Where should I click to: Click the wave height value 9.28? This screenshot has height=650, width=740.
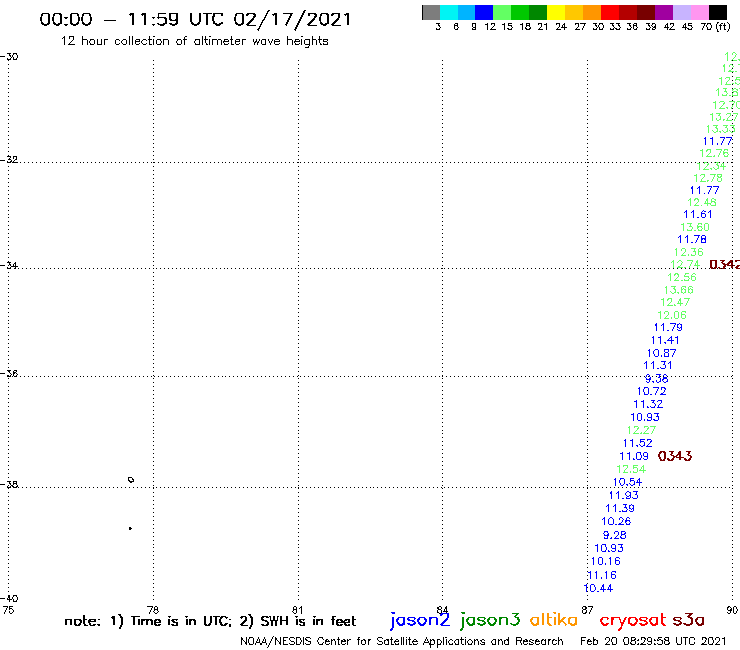click(614, 535)
